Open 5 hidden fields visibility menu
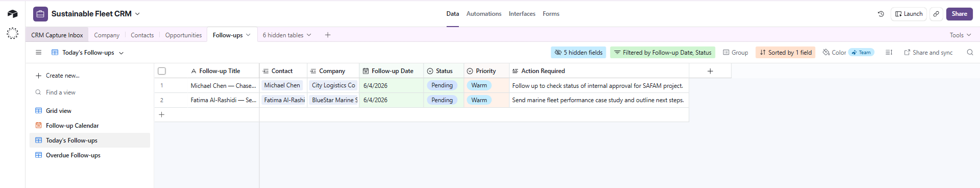The image size is (980, 188). click(x=579, y=52)
